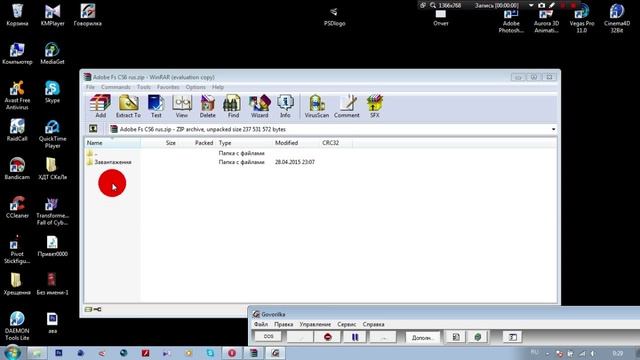Open the Файл menu in Govorilka
The image size is (640, 360).
tap(261, 324)
